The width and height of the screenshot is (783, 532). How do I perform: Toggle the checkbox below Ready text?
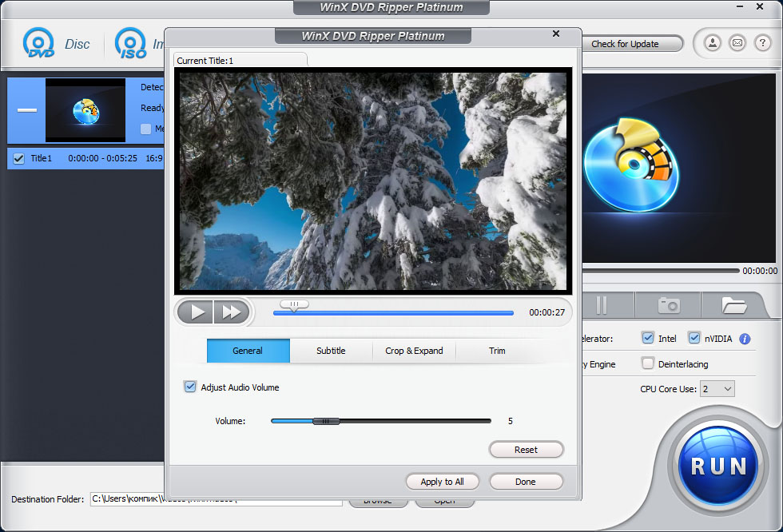pyautogui.click(x=145, y=129)
